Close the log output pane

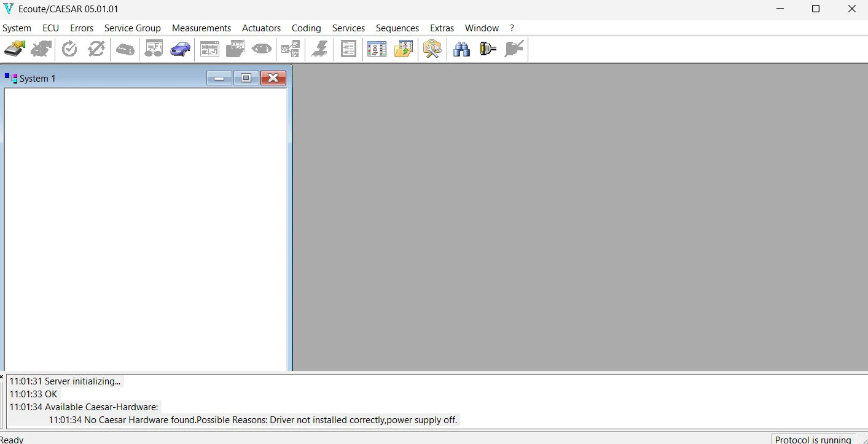click(2, 376)
